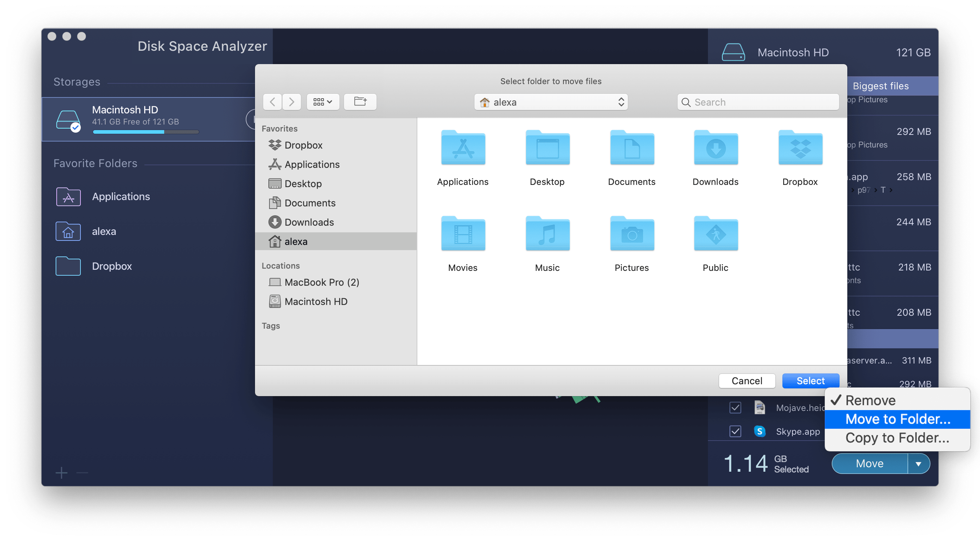Uncheck the Skype.app checkbox

pos(735,431)
